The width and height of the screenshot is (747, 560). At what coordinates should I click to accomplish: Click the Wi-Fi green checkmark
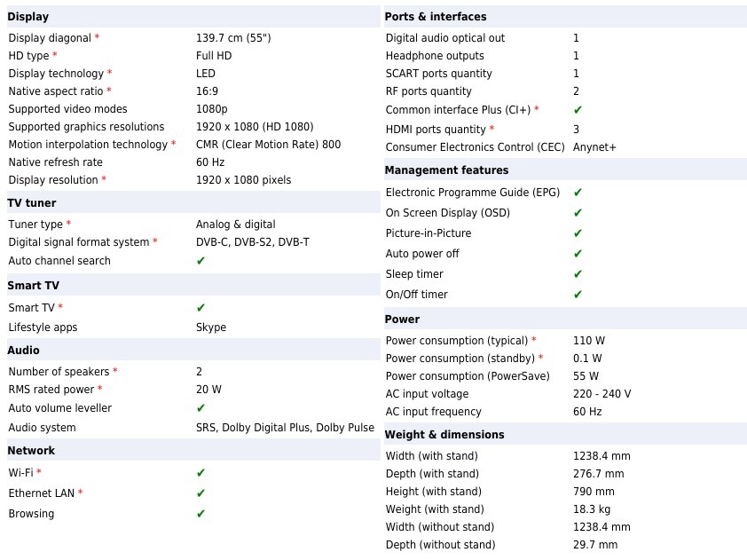[201, 473]
